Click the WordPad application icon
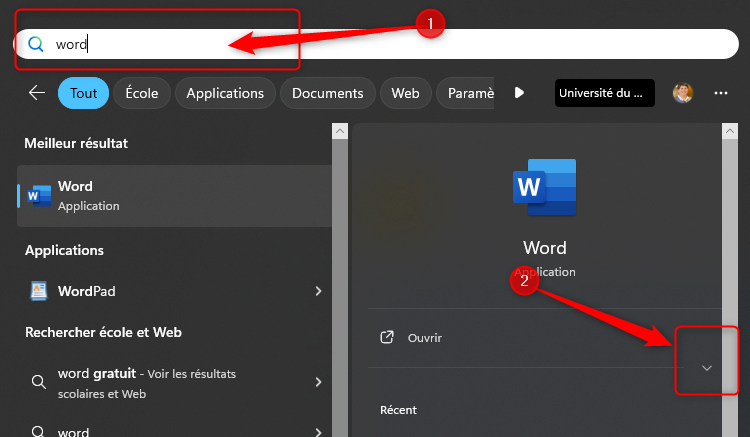This screenshot has width=750, height=437. pyautogui.click(x=40, y=291)
